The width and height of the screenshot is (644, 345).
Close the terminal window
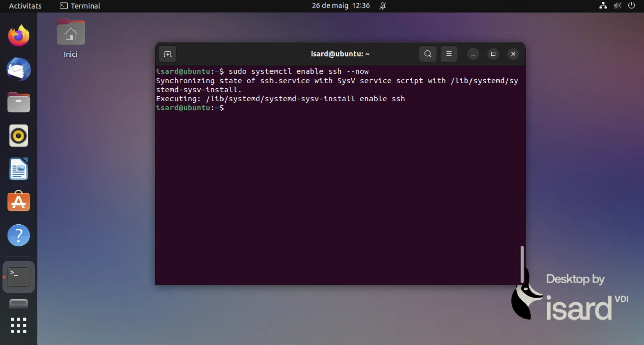[x=513, y=54]
